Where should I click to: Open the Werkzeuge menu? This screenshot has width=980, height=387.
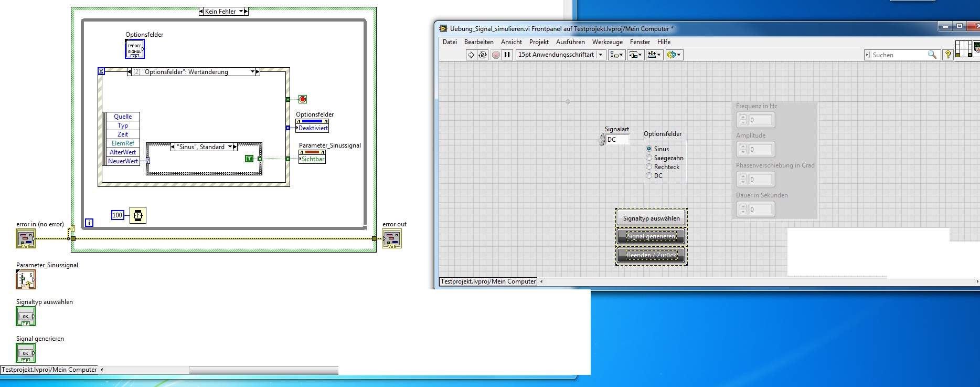(607, 42)
